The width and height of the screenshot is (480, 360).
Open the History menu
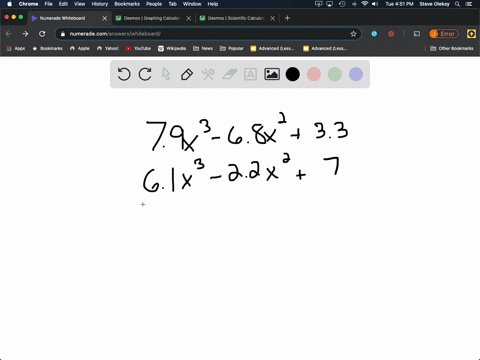[x=100, y=4]
